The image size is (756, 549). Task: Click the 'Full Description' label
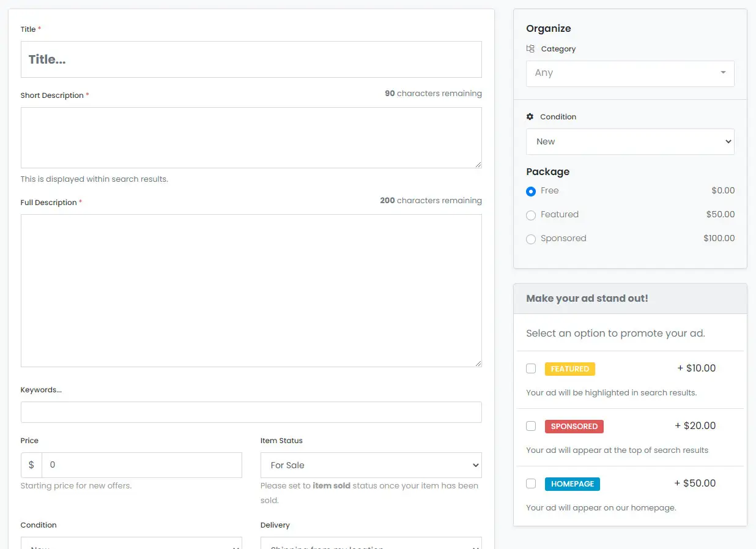point(49,203)
